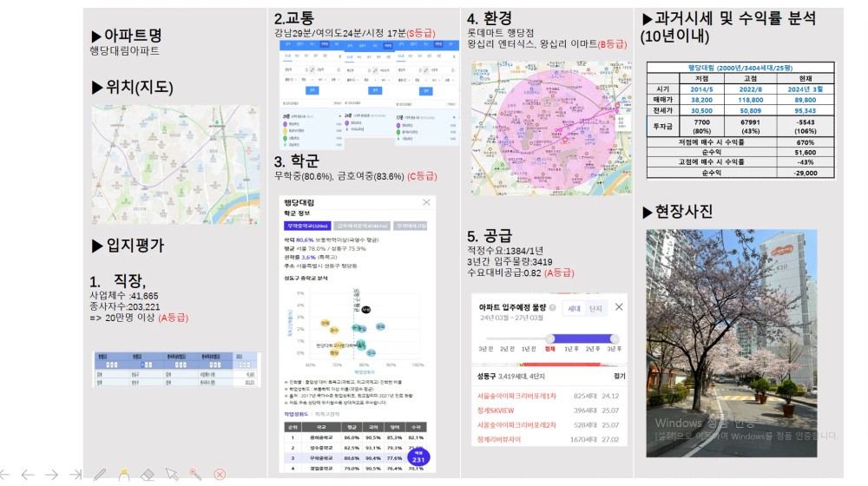Close the 행당대림 학군 정보 panel

[x=426, y=202]
